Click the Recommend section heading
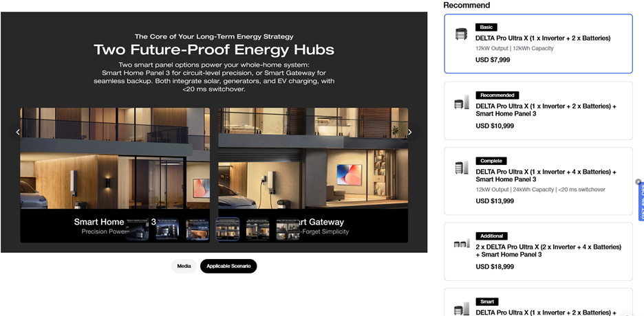The image size is (644, 316). click(466, 5)
